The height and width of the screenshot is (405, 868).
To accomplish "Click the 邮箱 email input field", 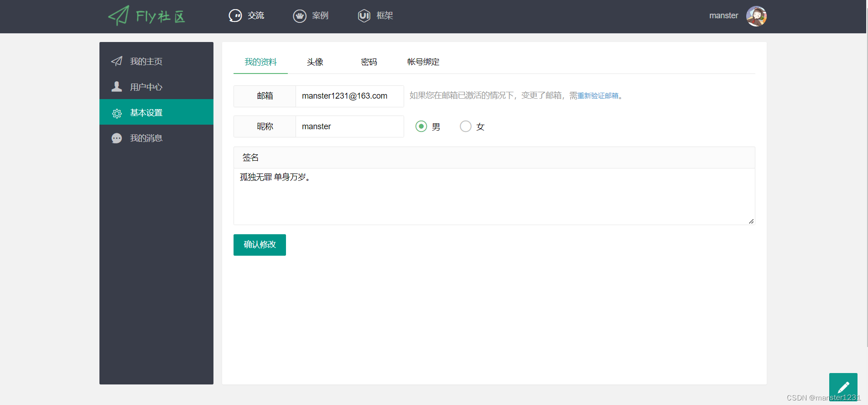I will point(350,96).
